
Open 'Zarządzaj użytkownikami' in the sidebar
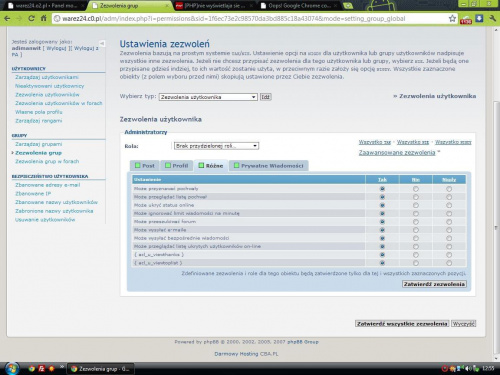pos(47,77)
